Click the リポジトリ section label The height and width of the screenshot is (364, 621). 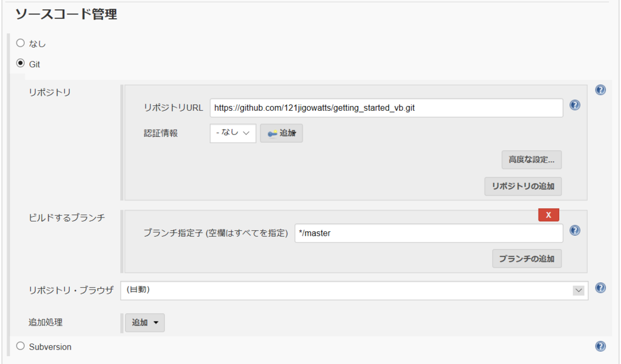(x=50, y=92)
